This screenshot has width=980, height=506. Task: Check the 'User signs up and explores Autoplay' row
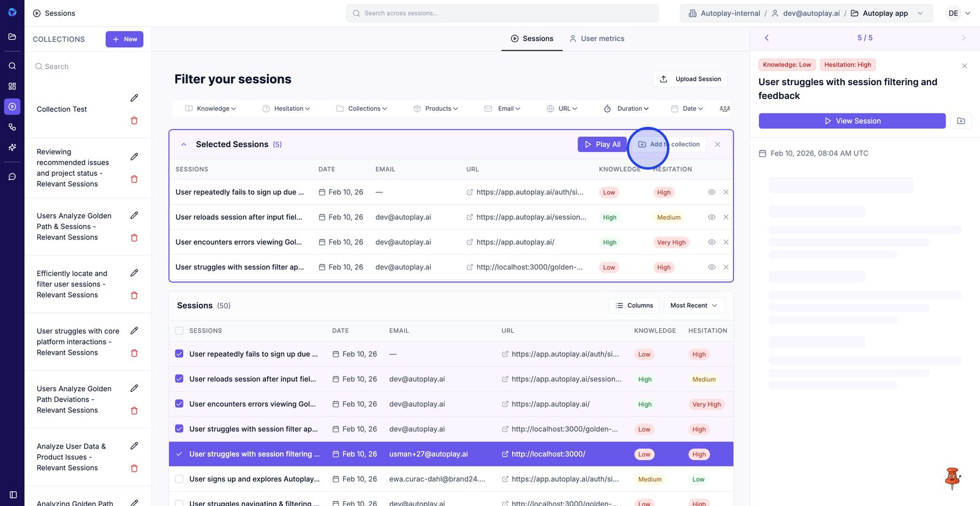pyautogui.click(x=179, y=479)
